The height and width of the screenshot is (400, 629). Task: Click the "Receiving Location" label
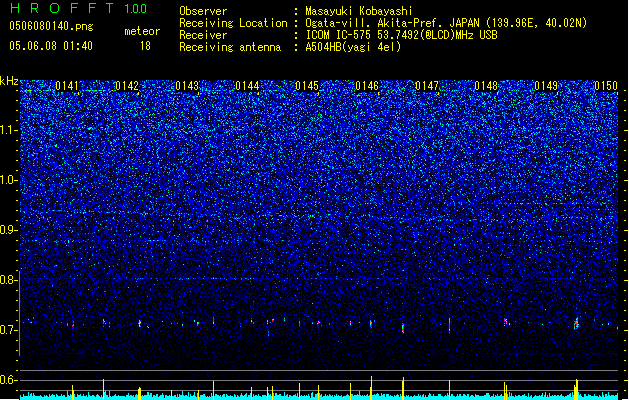tap(233, 23)
